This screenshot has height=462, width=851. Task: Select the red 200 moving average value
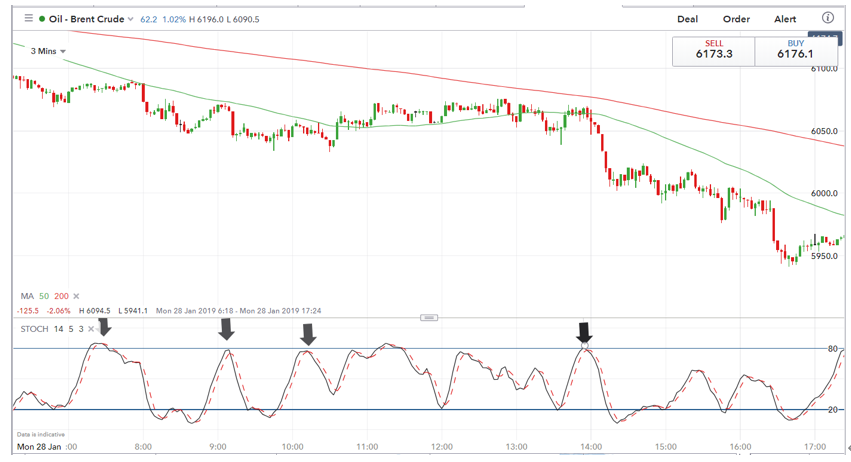pos(62,296)
